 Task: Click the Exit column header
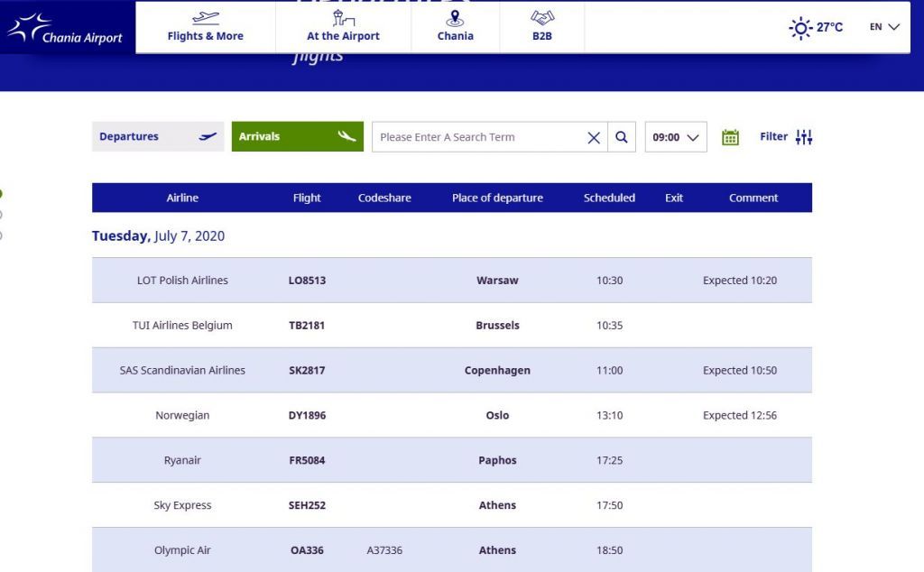673,198
